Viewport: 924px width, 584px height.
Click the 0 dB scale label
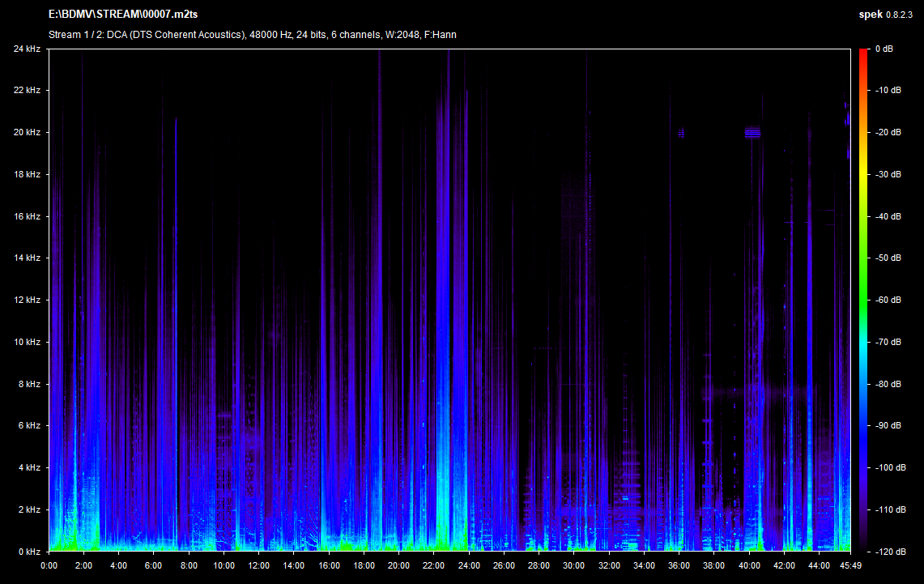884,49
